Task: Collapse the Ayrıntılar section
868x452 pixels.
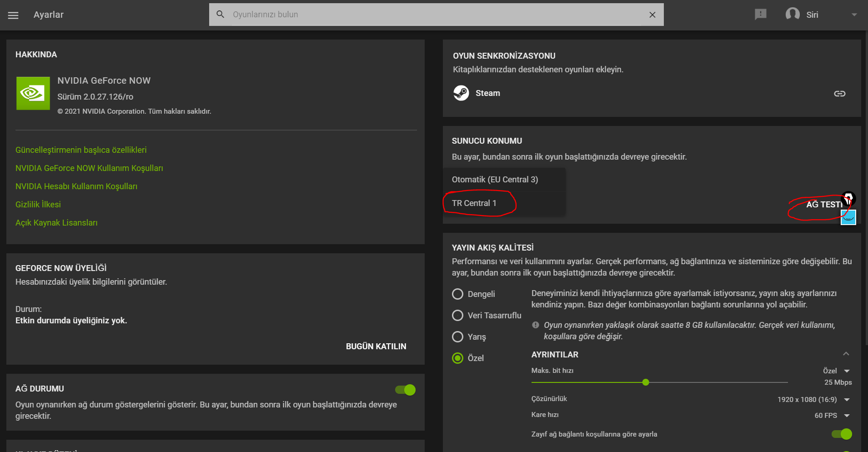Action: click(x=846, y=354)
